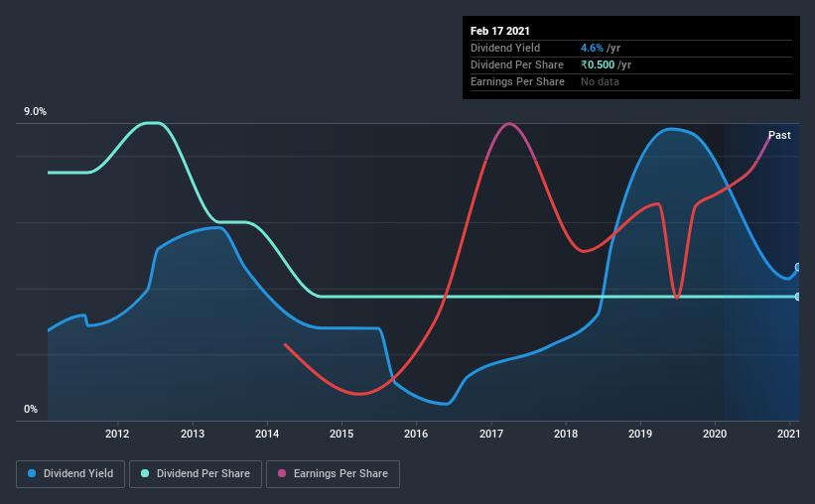The height and width of the screenshot is (504, 815).
Task: Click the tooltip Earnings Per Share label
Action: [x=517, y=81]
